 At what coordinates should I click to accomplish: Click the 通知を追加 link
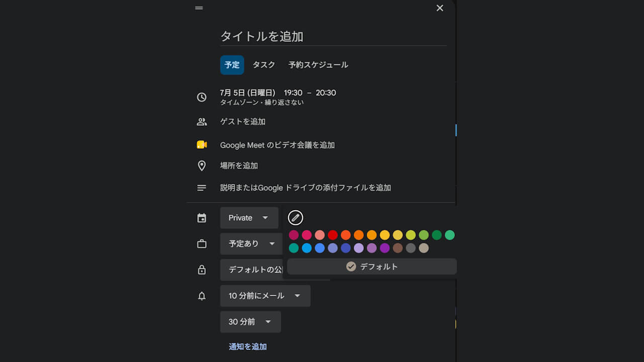pos(248,346)
